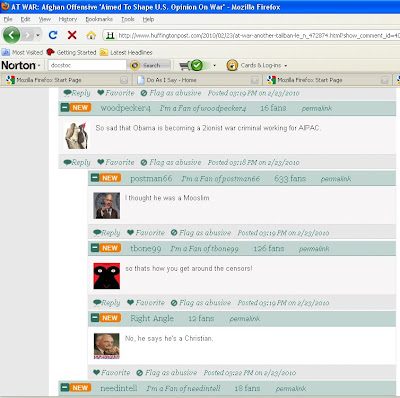Click I'm a Fan of woodpecker4
Image resolution: width=400 pixels, height=398 pixels.
203,108
